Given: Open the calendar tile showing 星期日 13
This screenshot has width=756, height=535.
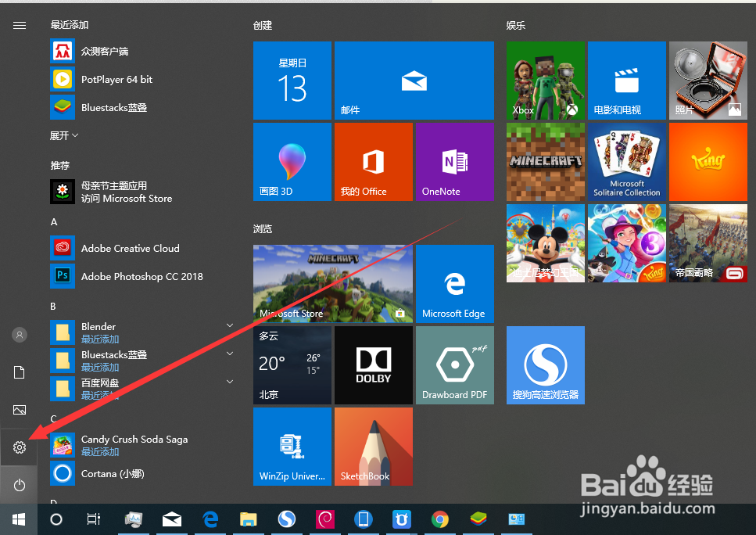Looking at the screenshot, I should 292,80.
